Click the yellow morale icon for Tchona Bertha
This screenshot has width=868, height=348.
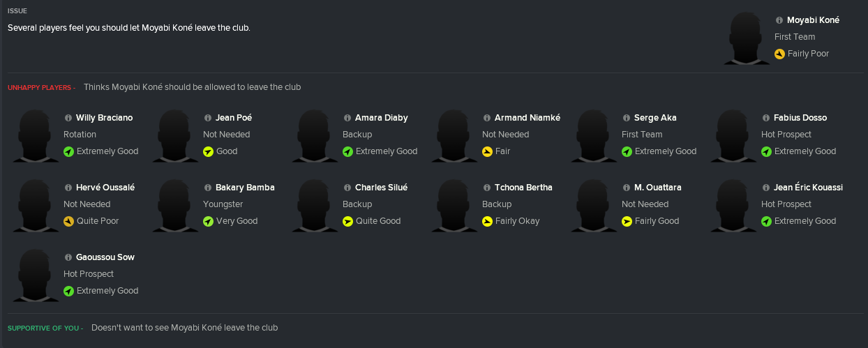point(487,221)
